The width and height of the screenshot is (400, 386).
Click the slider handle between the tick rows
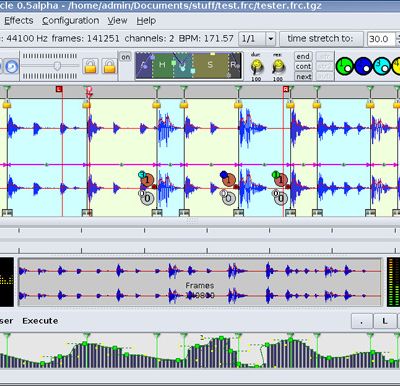(x=57, y=66)
